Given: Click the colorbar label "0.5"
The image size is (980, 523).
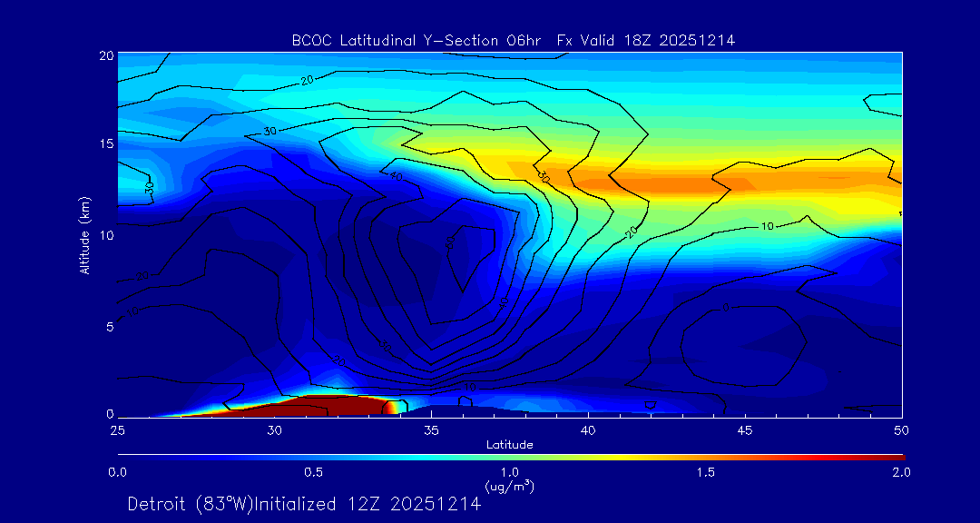Looking at the screenshot, I should click(x=314, y=472).
